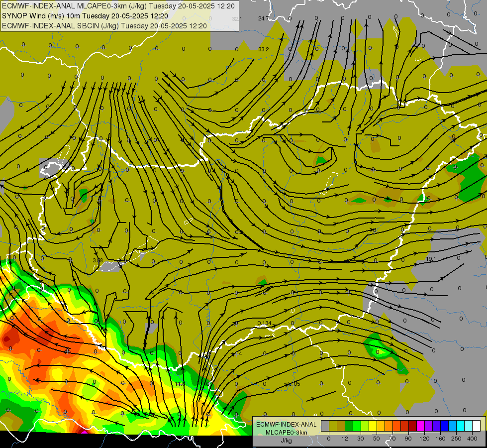The height and width of the screenshot is (448, 487).
Task: Click the map value 24.7
Action: (x=263, y=18)
